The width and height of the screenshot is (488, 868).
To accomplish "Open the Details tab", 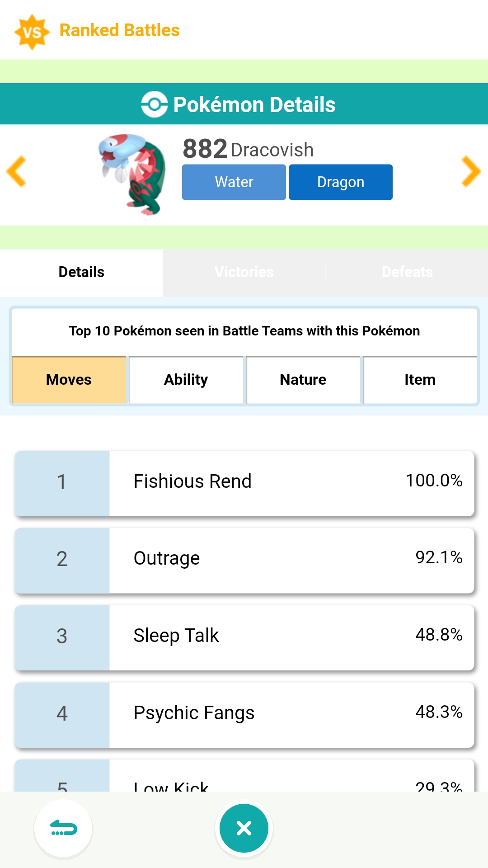I will click(x=81, y=272).
